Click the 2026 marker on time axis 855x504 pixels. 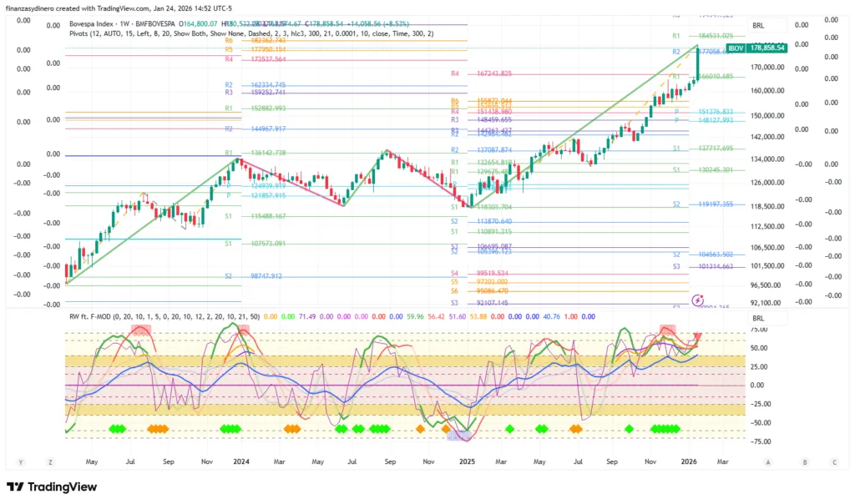pyautogui.click(x=689, y=461)
